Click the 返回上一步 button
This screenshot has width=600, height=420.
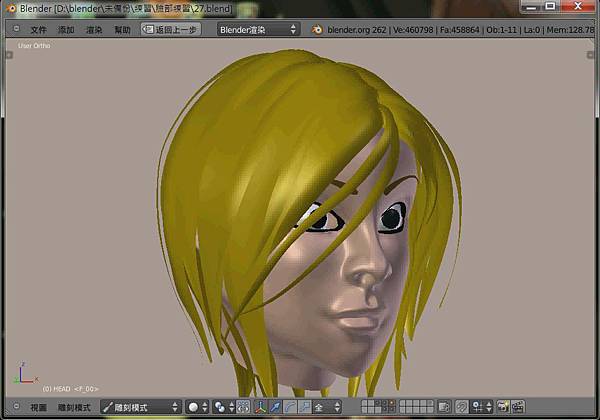click(x=171, y=30)
